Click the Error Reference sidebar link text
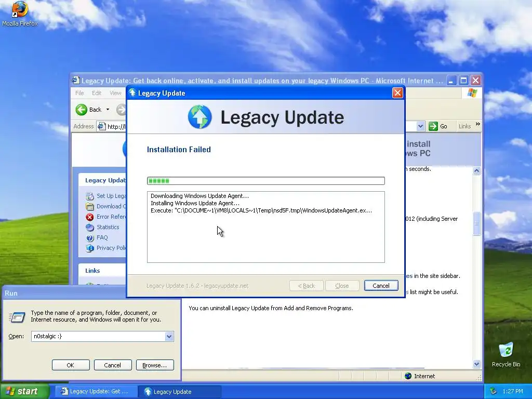 tap(111, 217)
